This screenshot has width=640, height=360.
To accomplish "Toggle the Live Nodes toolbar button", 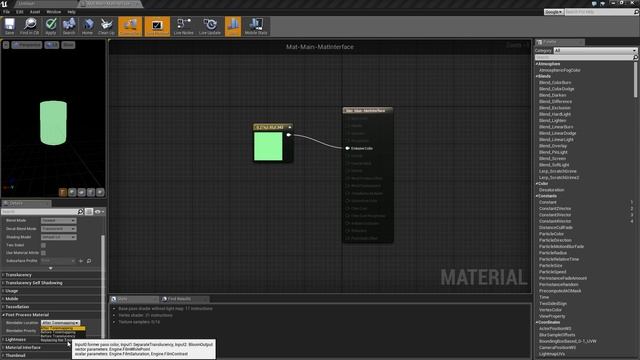I will click(184, 26).
